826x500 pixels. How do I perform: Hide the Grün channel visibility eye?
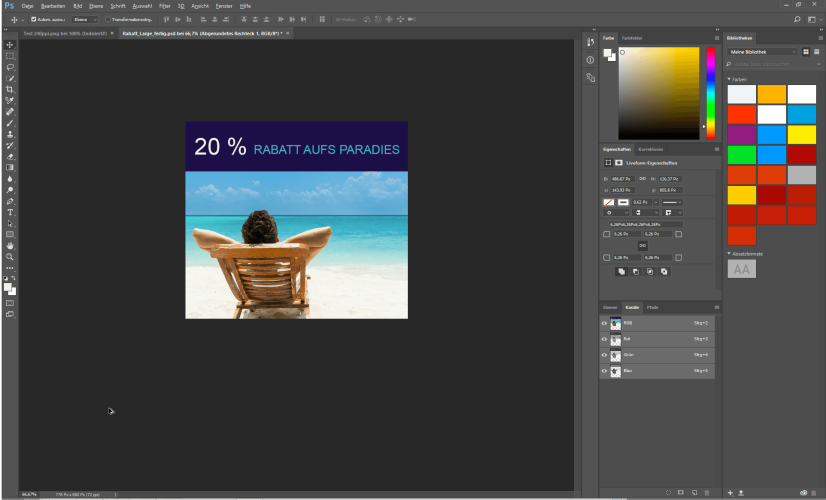[604, 355]
